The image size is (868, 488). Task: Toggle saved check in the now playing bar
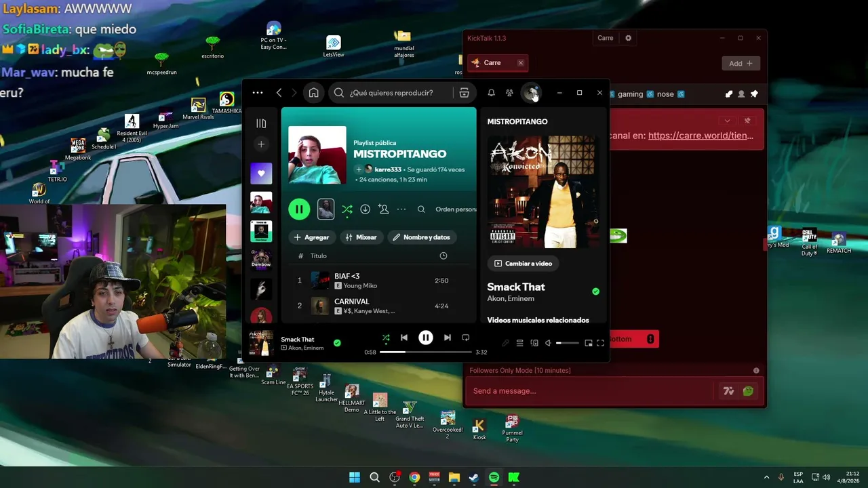pyautogui.click(x=337, y=343)
